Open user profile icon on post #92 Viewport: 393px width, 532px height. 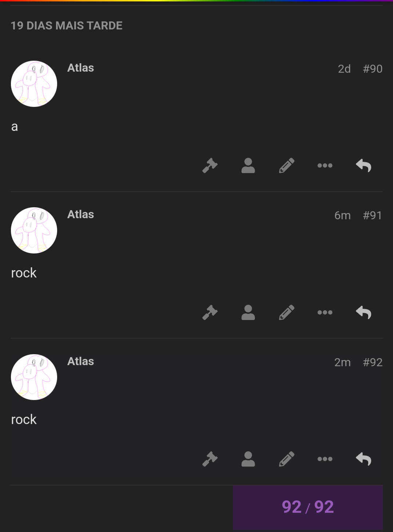coord(248,459)
